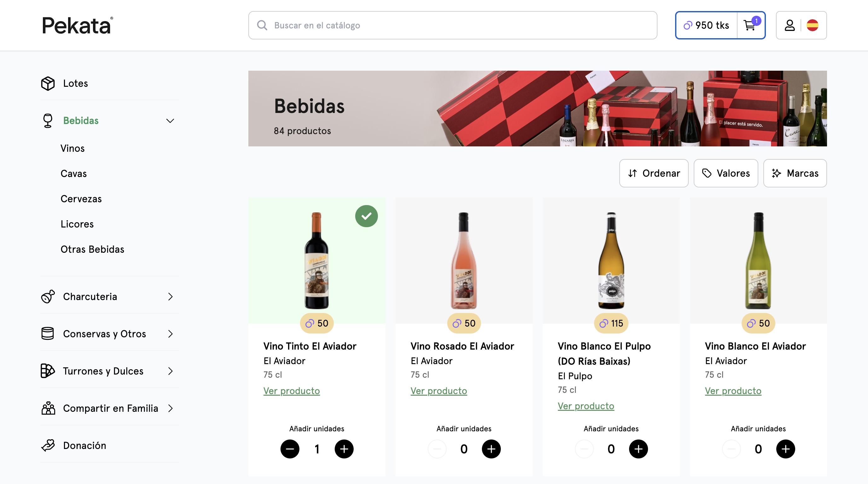The image size is (868, 484).
Task: Click the 950 tks coin balance icon
Action: click(x=687, y=25)
